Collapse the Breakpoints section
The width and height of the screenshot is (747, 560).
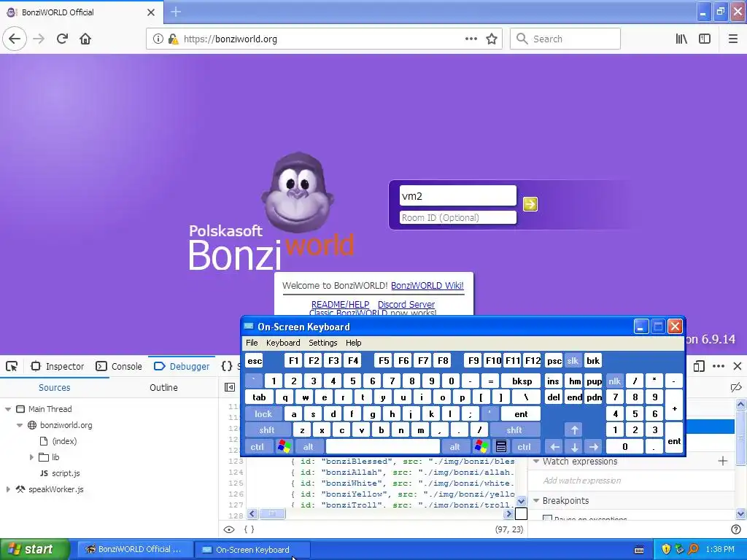click(x=536, y=500)
